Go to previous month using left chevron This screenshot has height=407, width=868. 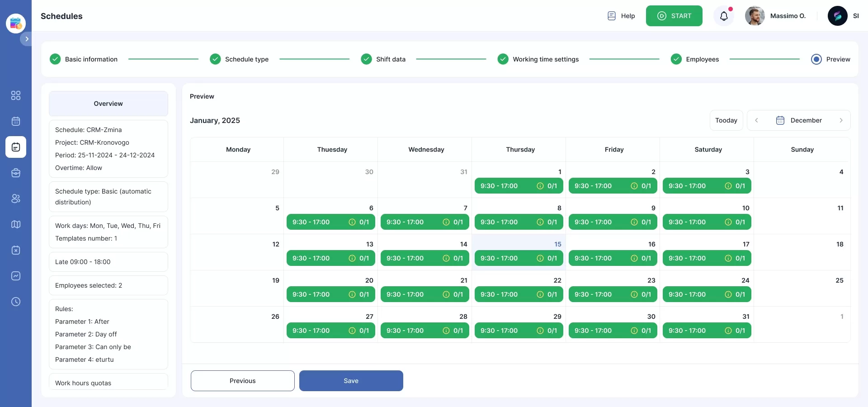click(x=756, y=120)
